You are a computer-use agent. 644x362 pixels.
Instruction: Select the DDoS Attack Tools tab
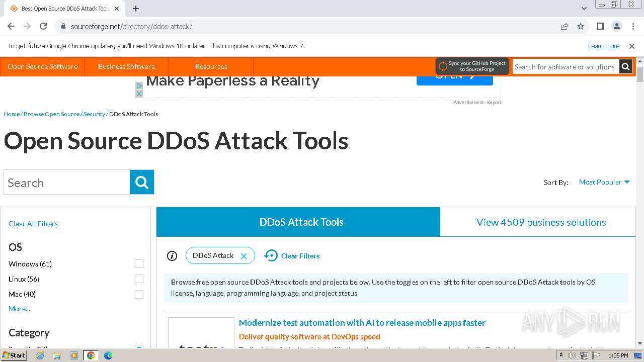298,222
